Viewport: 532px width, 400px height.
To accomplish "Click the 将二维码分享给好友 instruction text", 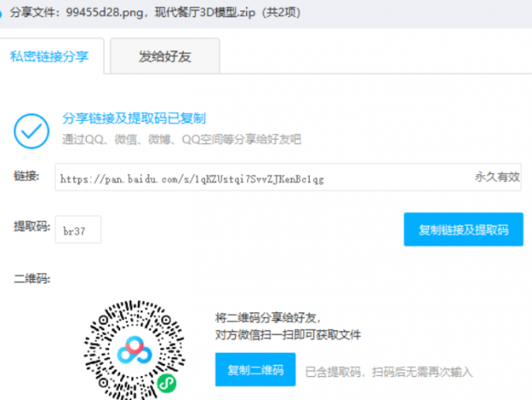I will pos(268,318).
